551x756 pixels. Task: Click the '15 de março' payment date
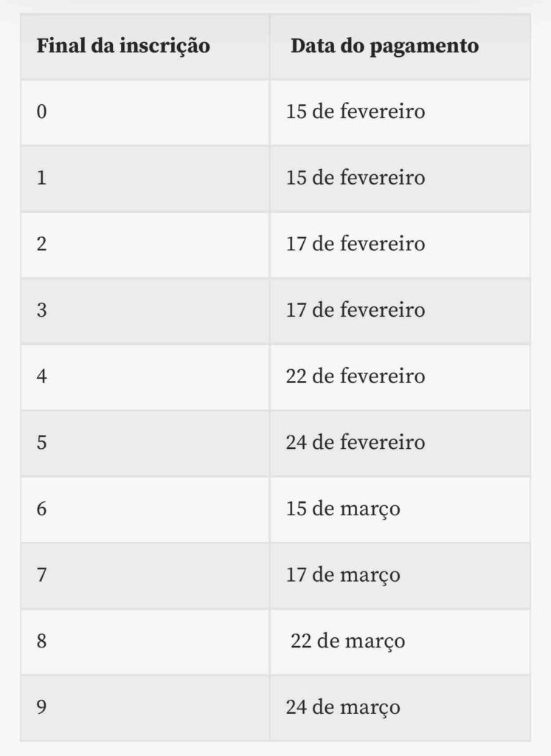click(343, 509)
